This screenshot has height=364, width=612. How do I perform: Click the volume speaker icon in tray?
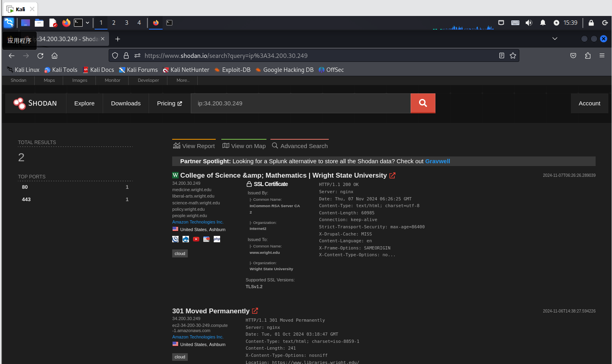[529, 23]
